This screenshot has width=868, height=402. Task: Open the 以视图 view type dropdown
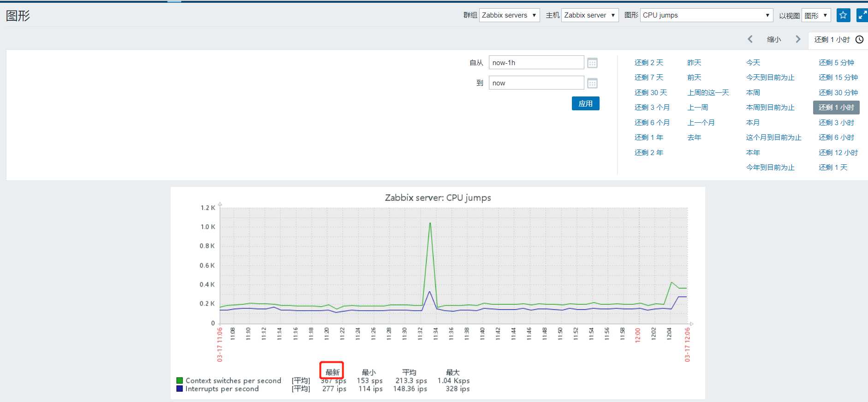pos(816,15)
